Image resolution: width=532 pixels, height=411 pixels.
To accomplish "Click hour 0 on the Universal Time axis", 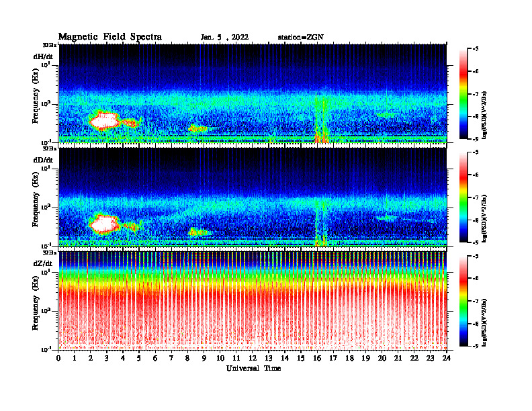I will [58, 358].
